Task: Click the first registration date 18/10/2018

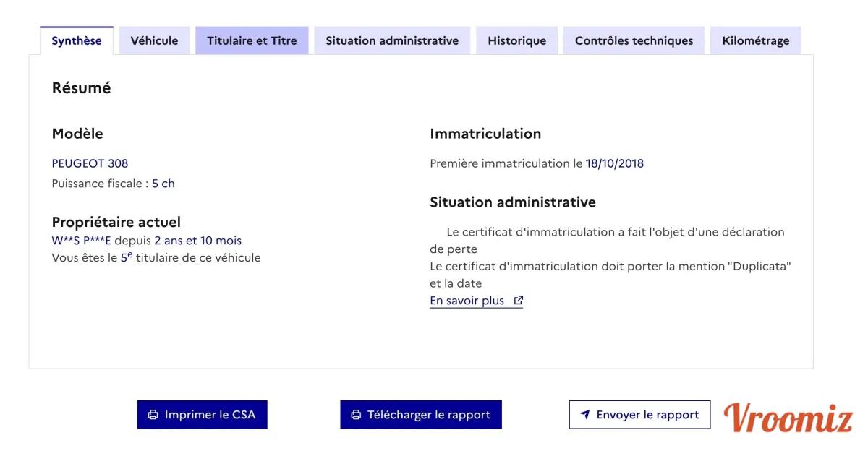Action: (614, 163)
